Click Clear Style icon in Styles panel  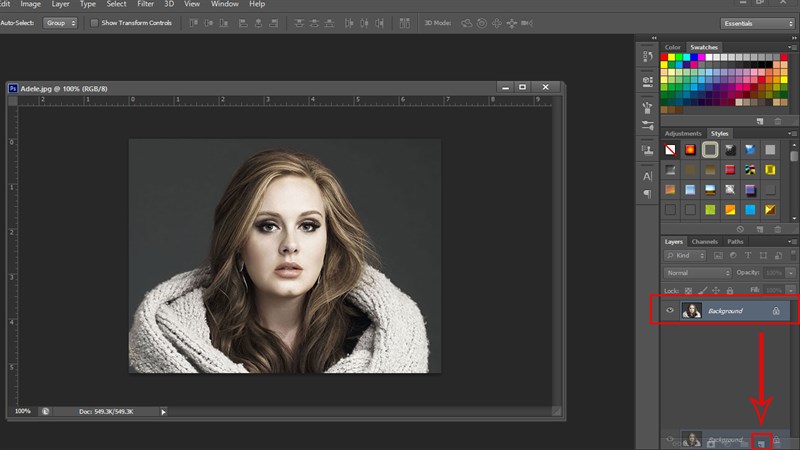click(740, 229)
